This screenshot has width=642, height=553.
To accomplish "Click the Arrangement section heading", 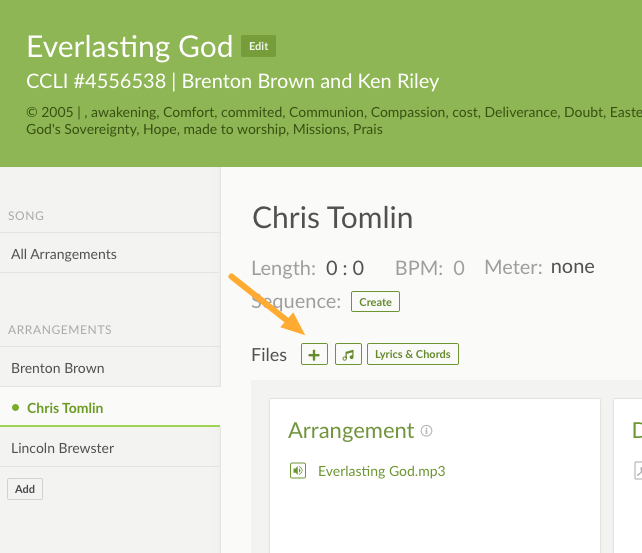I will (x=351, y=431).
